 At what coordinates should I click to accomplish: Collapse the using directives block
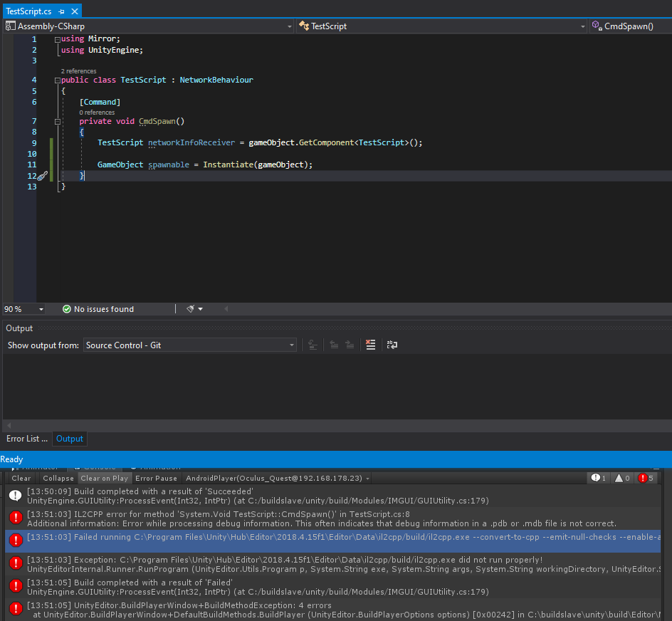58,39
